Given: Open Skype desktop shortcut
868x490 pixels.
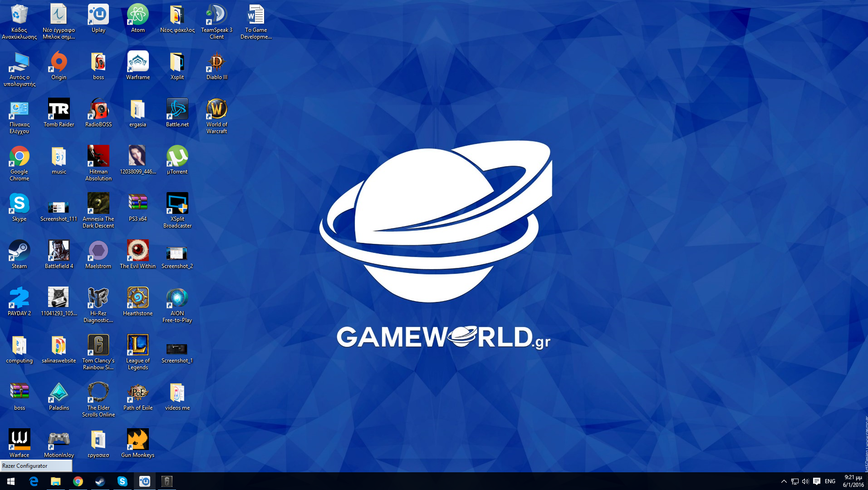Looking at the screenshot, I should pos(19,207).
